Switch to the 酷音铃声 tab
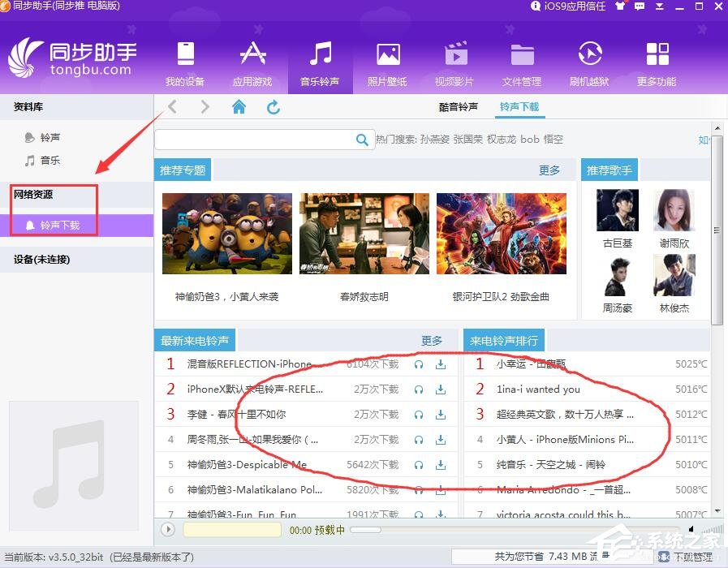Viewport: 728px width, 568px height. click(x=459, y=106)
